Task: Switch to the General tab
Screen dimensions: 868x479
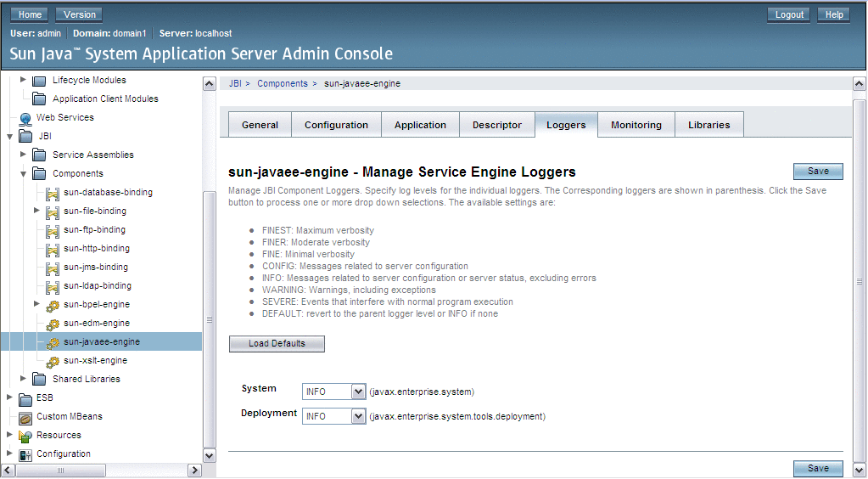Action: tap(260, 125)
